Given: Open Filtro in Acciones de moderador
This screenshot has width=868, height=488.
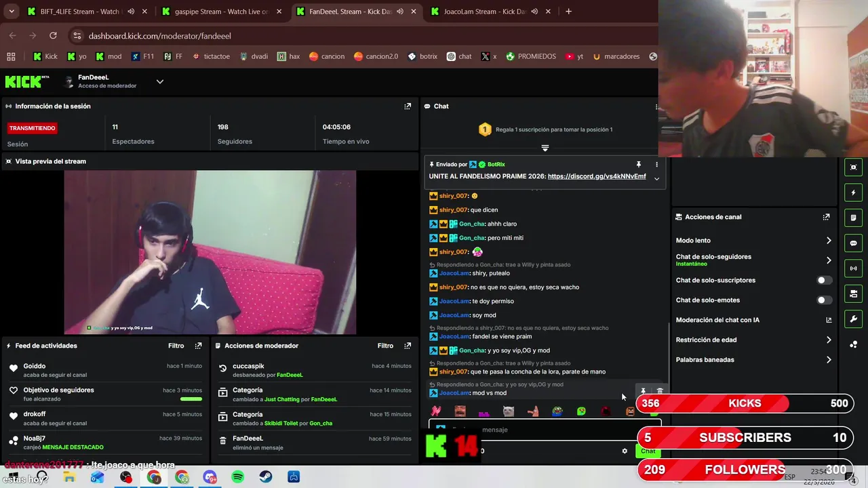Looking at the screenshot, I should [385, 346].
